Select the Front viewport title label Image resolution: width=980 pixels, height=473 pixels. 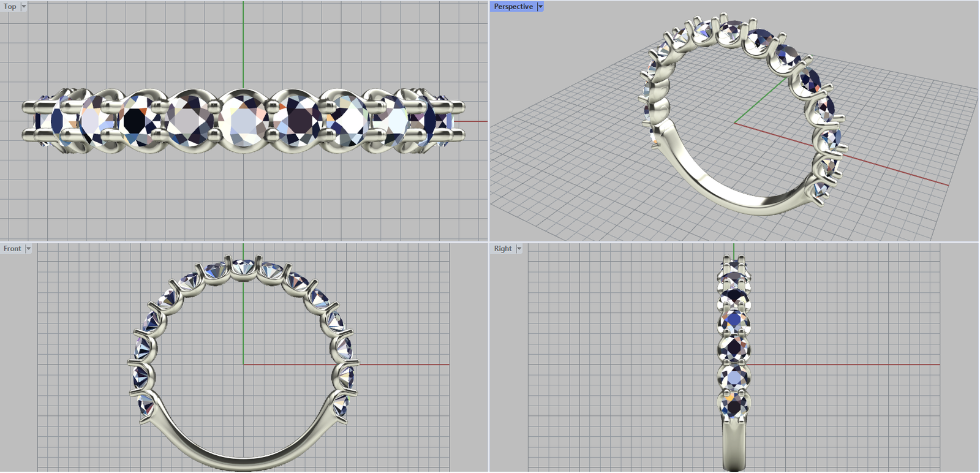tap(12, 249)
